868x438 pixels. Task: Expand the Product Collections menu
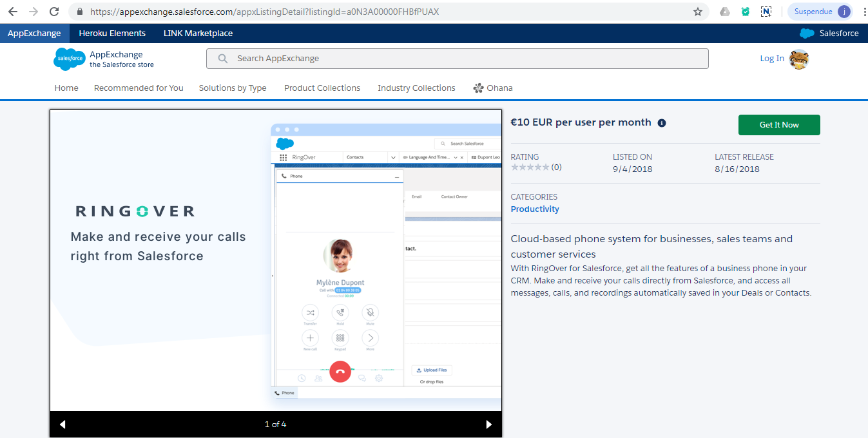click(x=322, y=88)
